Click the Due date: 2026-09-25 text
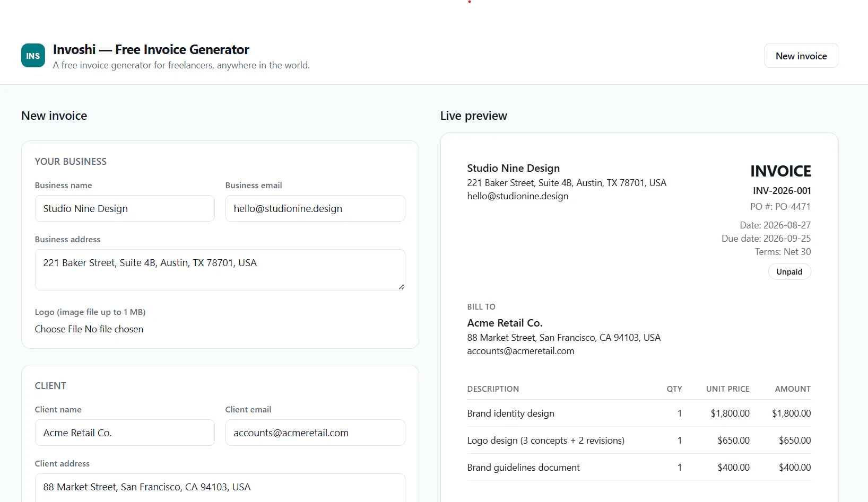 766,239
